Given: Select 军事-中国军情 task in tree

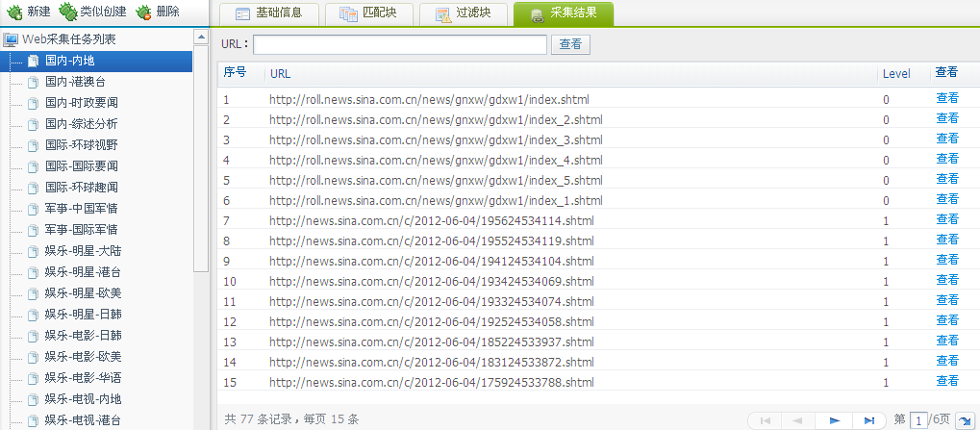Looking at the screenshot, I should tap(81, 209).
